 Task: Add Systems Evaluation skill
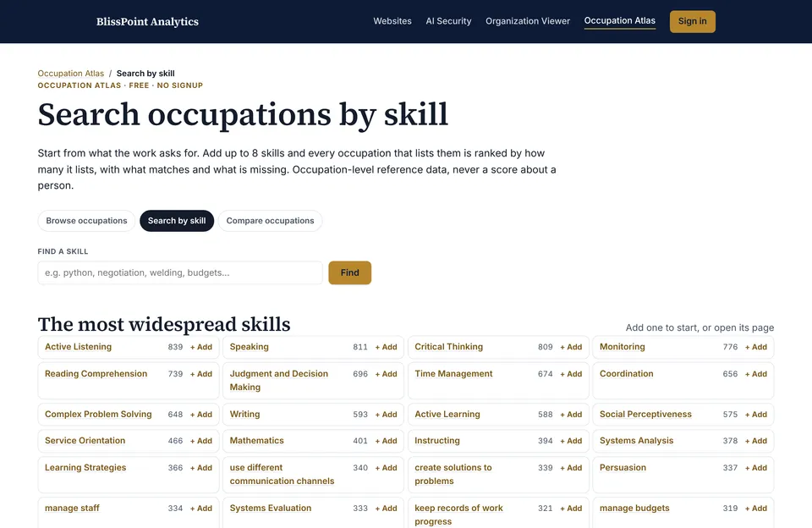pos(386,509)
